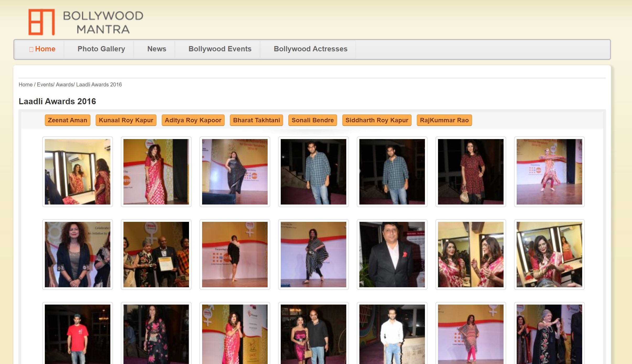
Task: Open photo of group holding a certificate
Action: (x=156, y=255)
